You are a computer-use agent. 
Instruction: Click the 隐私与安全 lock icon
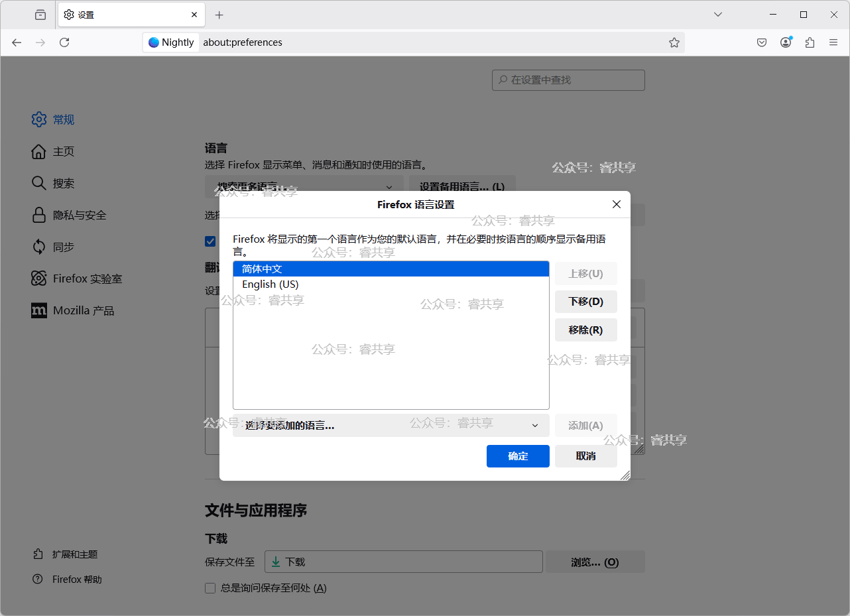pyautogui.click(x=39, y=216)
